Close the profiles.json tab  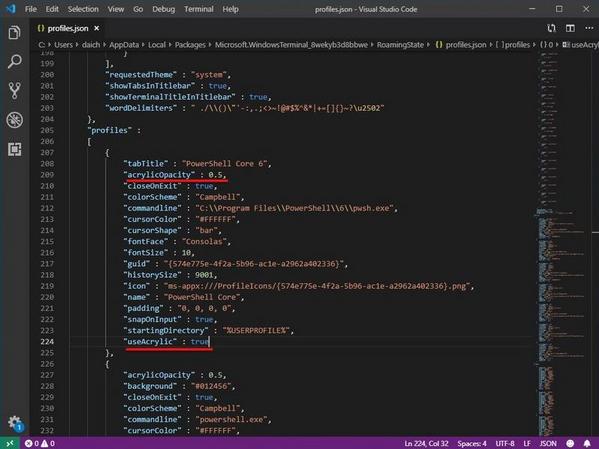tap(97, 28)
